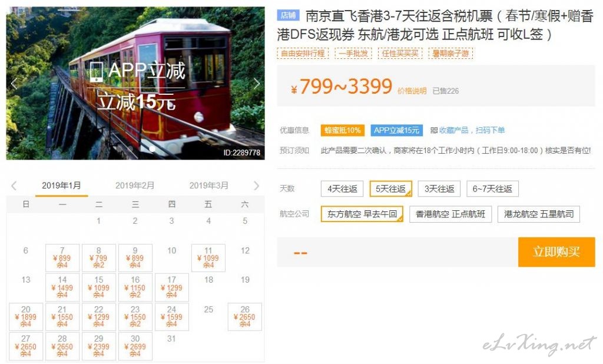Switch calendar to 2019年3月 tab
This screenshot has height=364, width=603.
(209, 186)
